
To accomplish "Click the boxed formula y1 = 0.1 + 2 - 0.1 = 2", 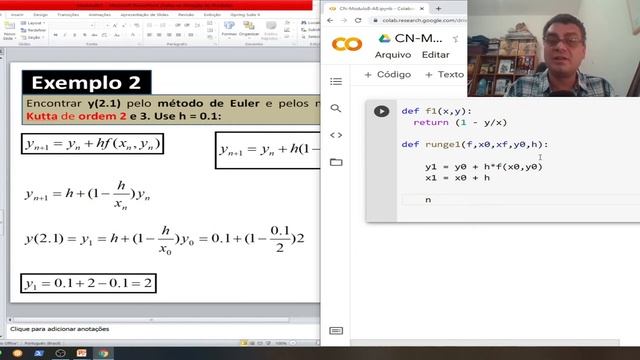I will (x=89, y=283).
